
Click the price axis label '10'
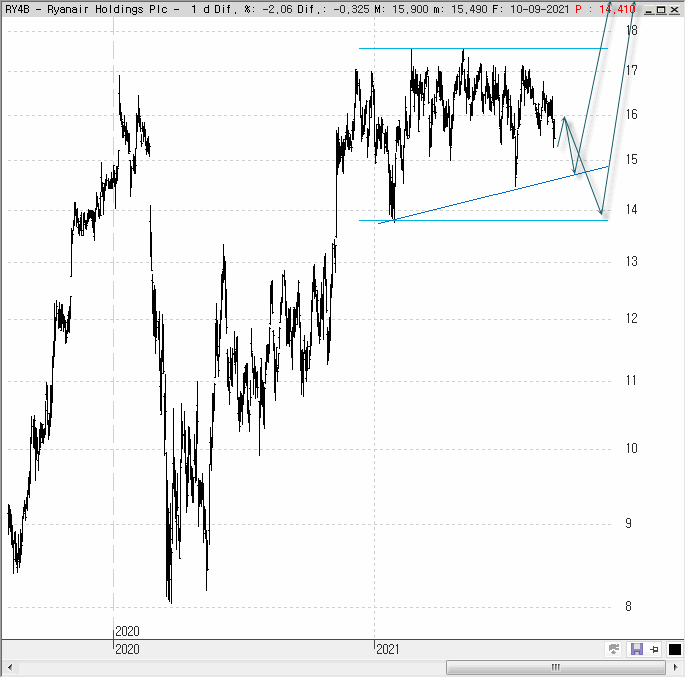point(631,448)
